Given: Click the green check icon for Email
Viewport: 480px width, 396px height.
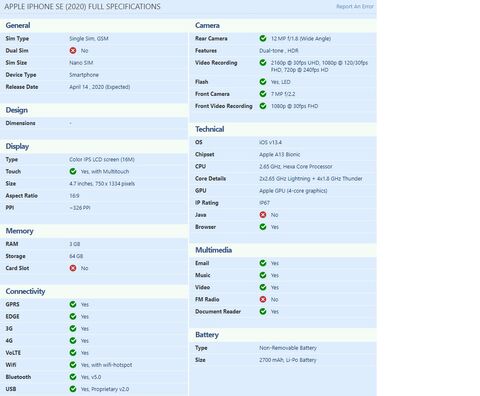Looking at the screenshot, I should (x=263, y=263).
